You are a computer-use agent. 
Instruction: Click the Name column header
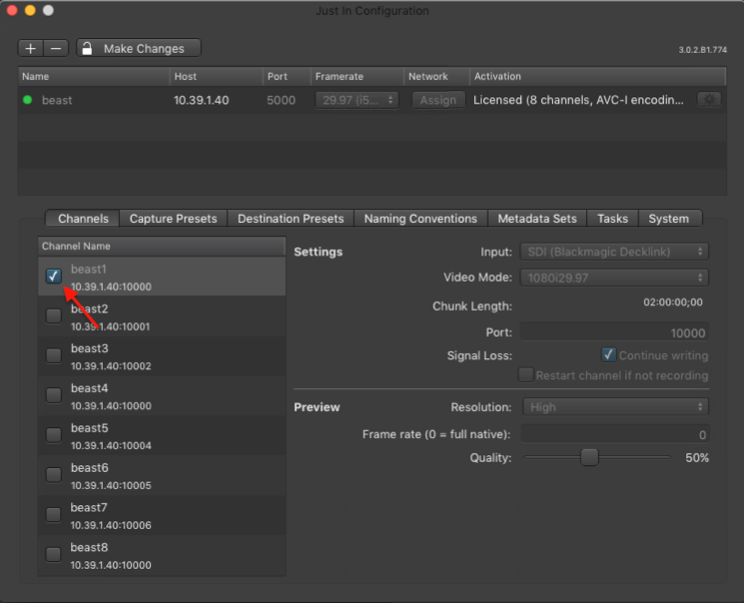coord(93,76)
